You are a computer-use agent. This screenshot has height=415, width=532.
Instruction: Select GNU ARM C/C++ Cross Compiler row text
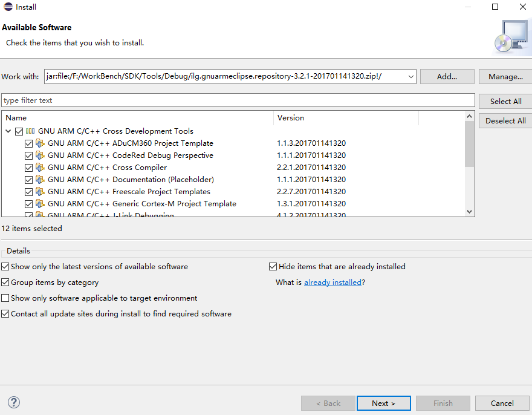(x=107, y=168)
